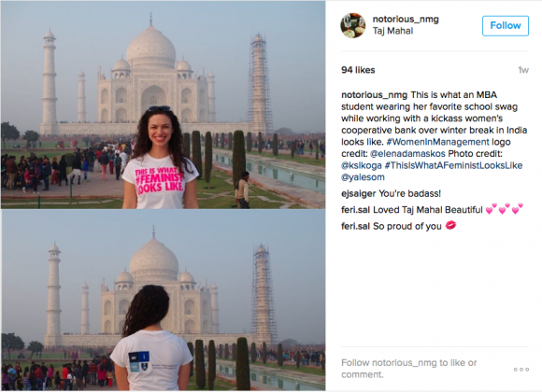Open the #WomenInManagement hashtag

437,142
